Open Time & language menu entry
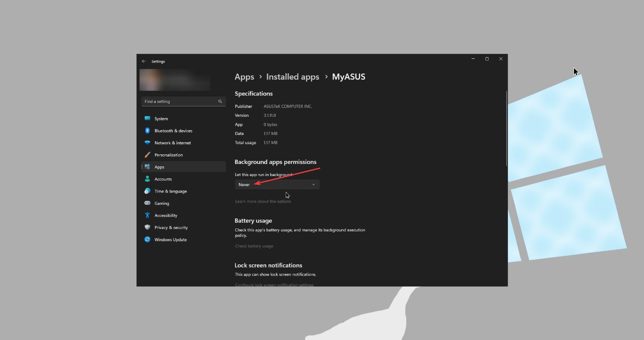 [184, 191]
